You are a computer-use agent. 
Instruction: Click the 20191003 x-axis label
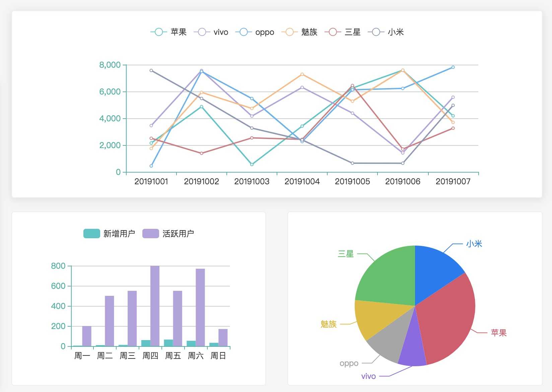(252, 182)
